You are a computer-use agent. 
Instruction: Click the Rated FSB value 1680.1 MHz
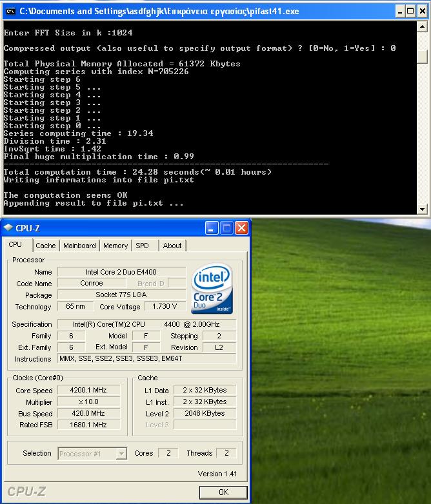point(88,425)
